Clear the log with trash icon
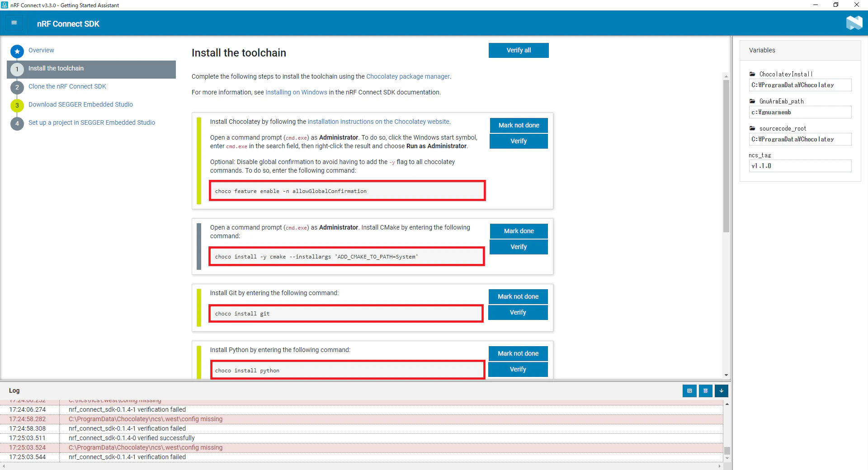 pyautogui.click(x=705, y=391)
